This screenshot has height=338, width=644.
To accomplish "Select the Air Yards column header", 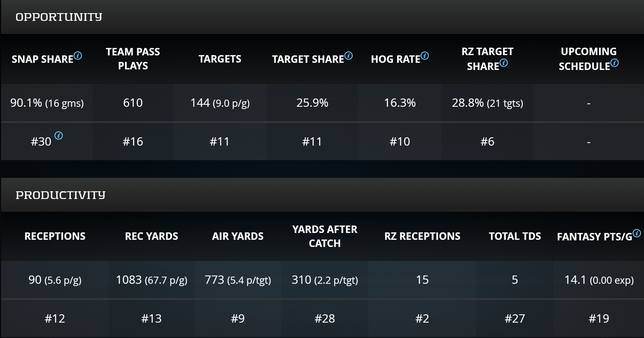I will point(238,236).
